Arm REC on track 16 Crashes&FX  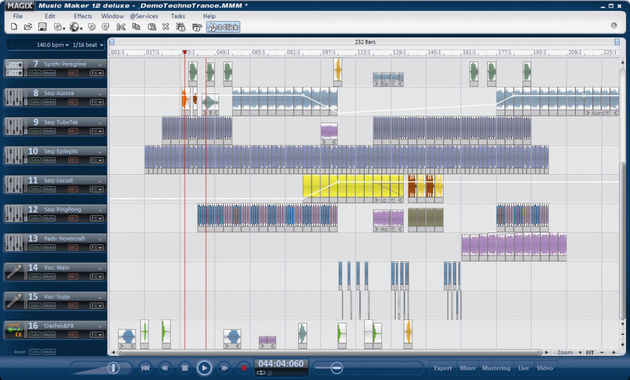pyautogui.click(x=73, y=335)
